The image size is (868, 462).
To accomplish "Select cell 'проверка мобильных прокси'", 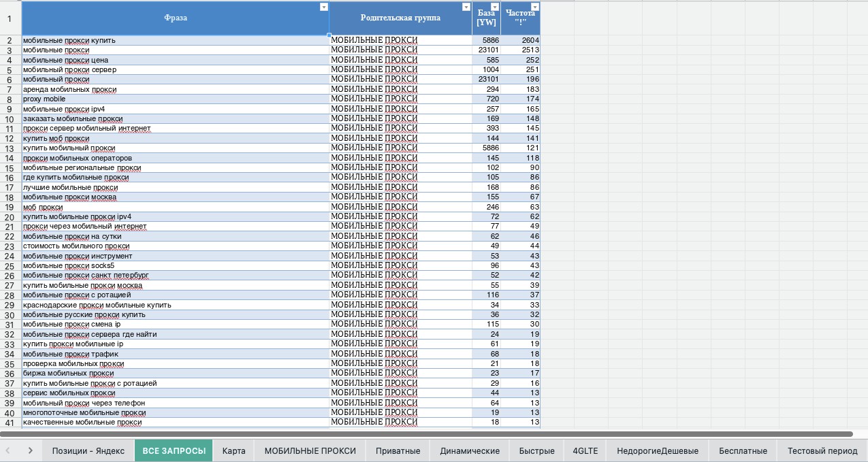I will point(176,363).
